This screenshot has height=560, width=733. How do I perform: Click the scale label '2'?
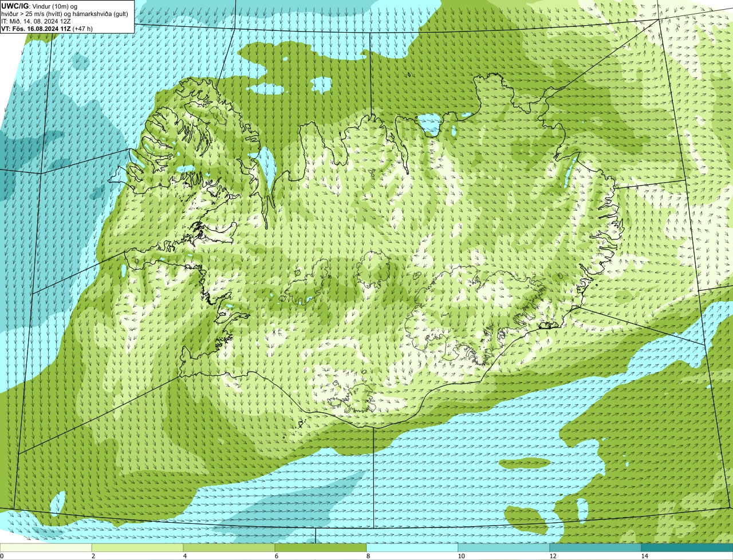pos(93,556)
